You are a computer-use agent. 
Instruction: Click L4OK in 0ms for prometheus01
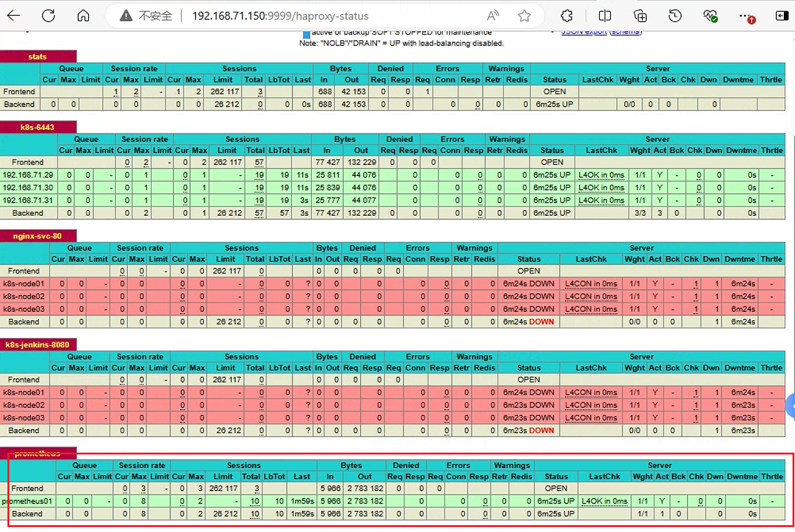[x=605, y=501]
